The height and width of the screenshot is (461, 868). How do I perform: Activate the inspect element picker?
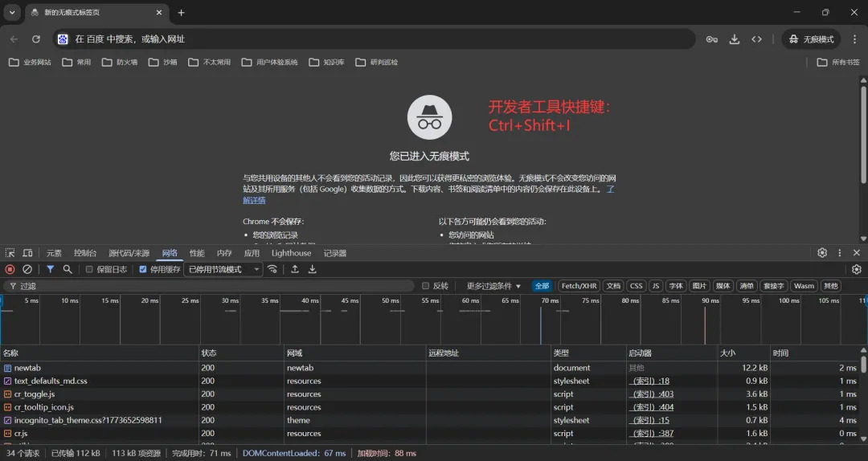[10, 253]
